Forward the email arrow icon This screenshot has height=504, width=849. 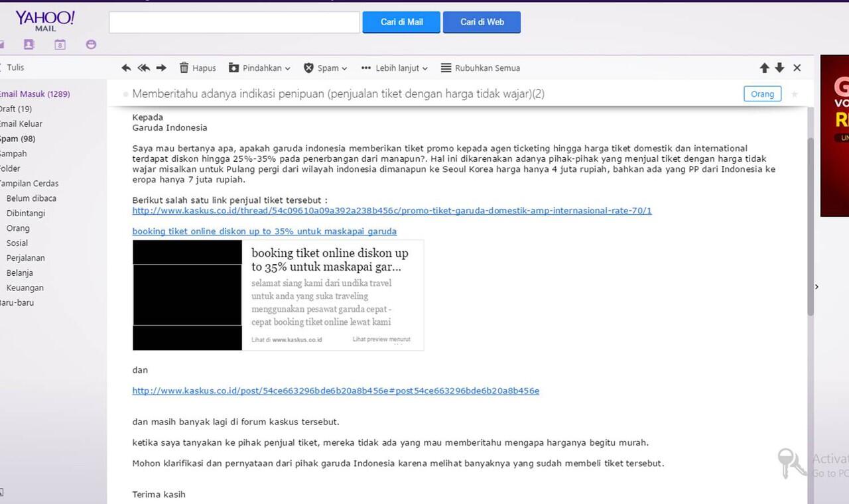pos(161,68)
